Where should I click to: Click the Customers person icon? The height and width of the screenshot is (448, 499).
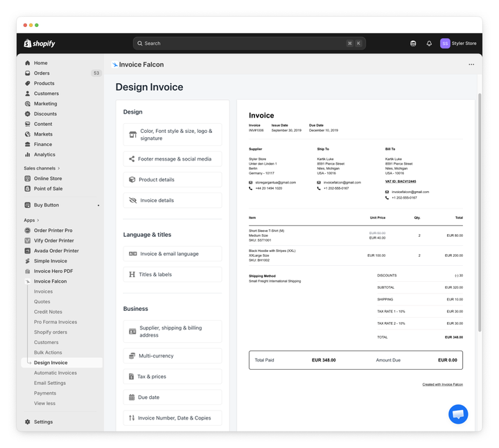coord(28,93)
